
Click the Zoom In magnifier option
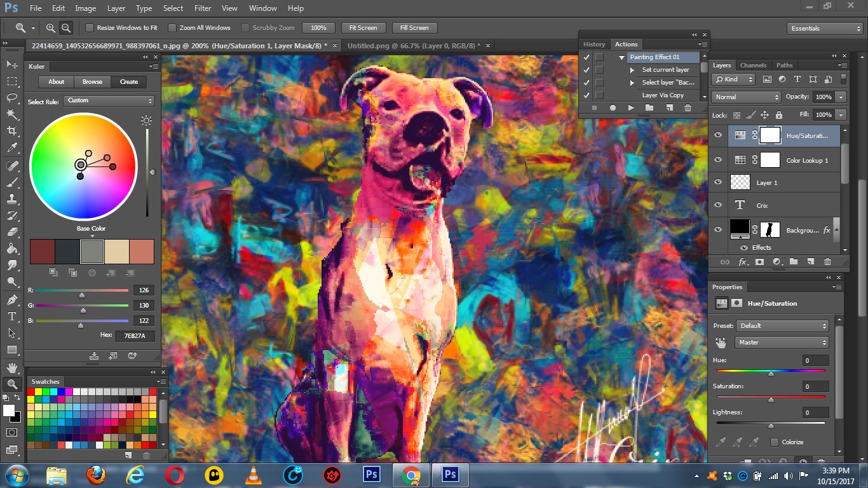tap(51, 28)
